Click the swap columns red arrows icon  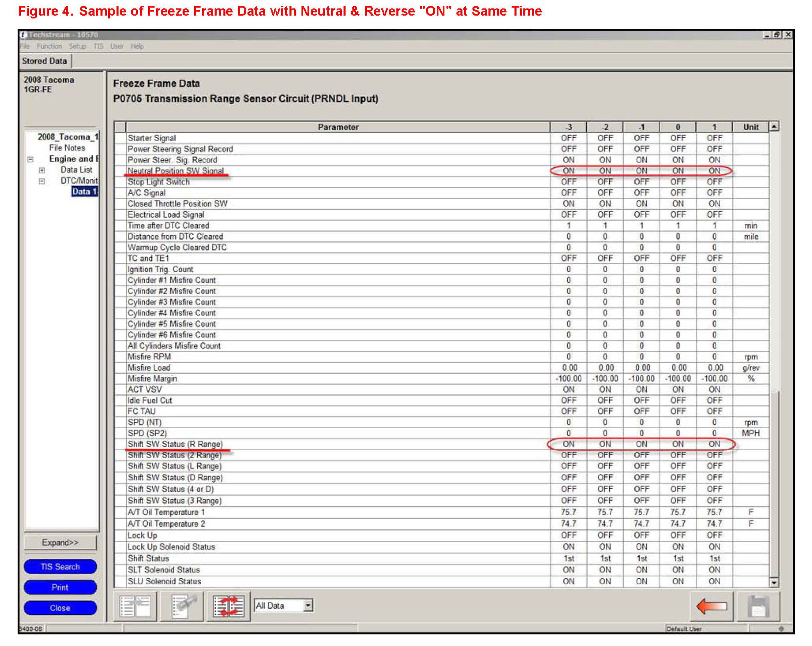228,606
